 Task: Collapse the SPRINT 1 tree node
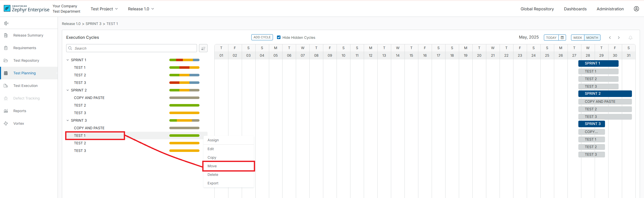click(68, 60)
